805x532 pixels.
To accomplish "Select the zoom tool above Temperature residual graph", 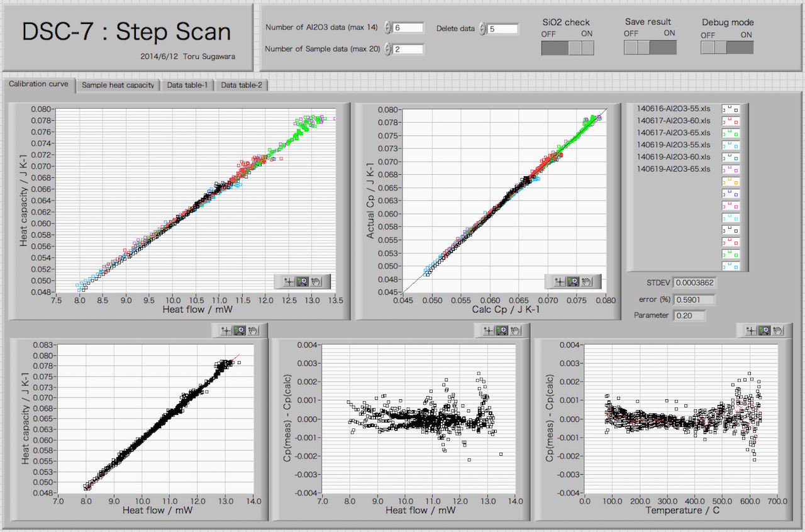I will coord(765,330).
